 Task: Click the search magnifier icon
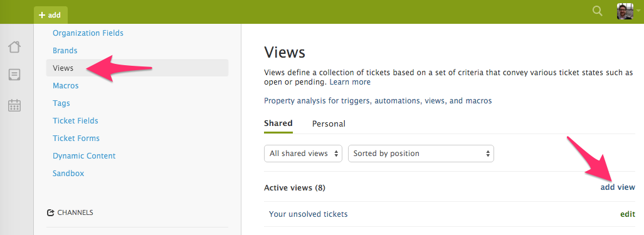point(597,11)
